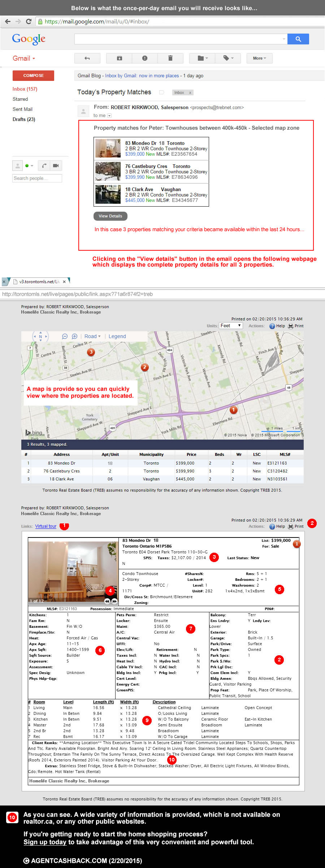
Task: Open the Starred folder
Action: point(20,99)
